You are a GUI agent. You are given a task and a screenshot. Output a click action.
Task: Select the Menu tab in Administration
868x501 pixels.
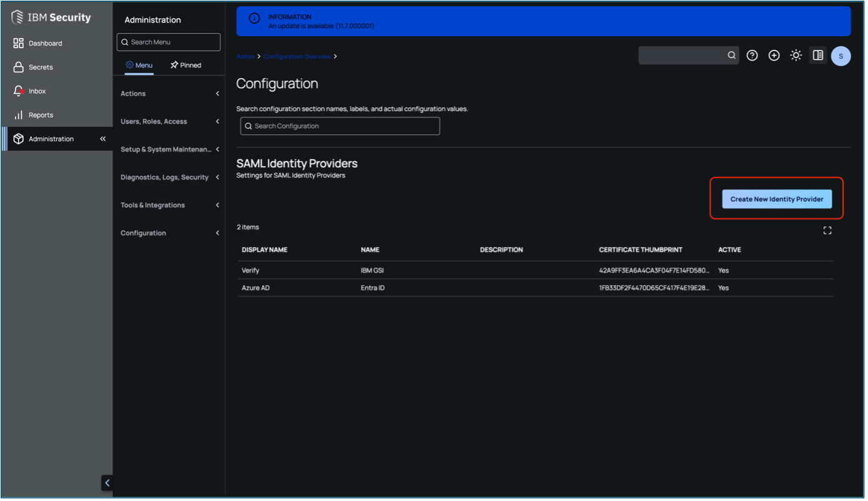pyautogui.click(x=139, y=65)
